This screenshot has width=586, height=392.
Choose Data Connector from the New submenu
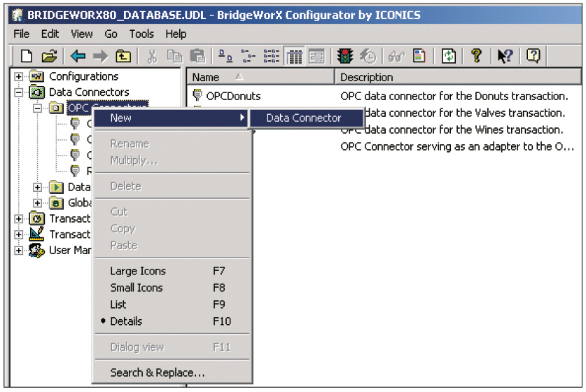307,118
